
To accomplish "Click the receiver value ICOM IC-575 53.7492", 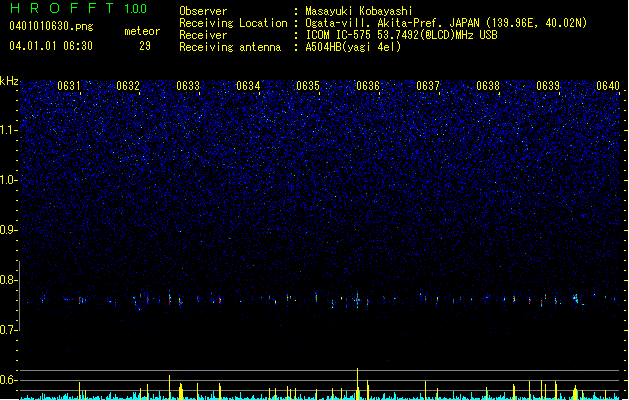I will coord(401,35).
